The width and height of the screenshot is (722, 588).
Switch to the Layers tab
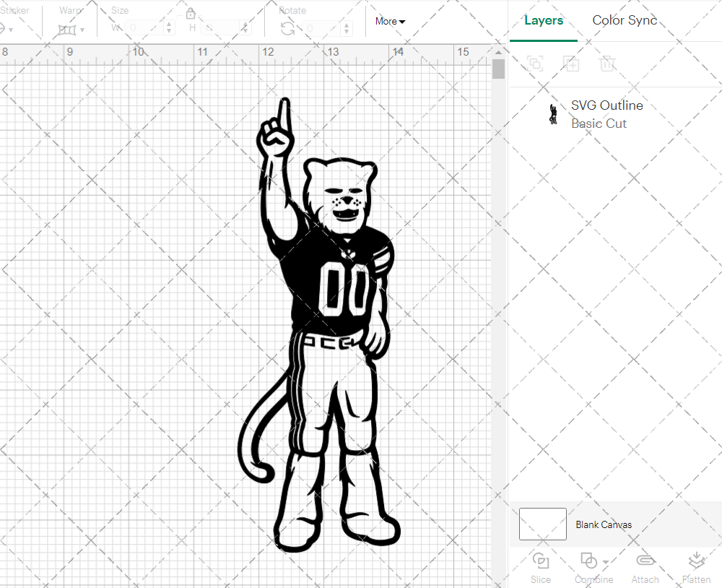click(544, 20)
